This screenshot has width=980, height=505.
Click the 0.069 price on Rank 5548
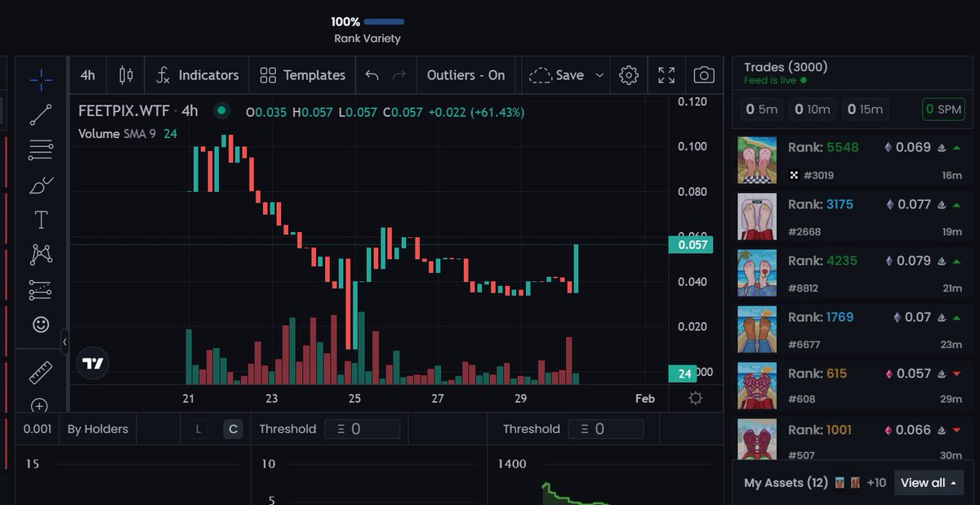[x=913, y=148]
